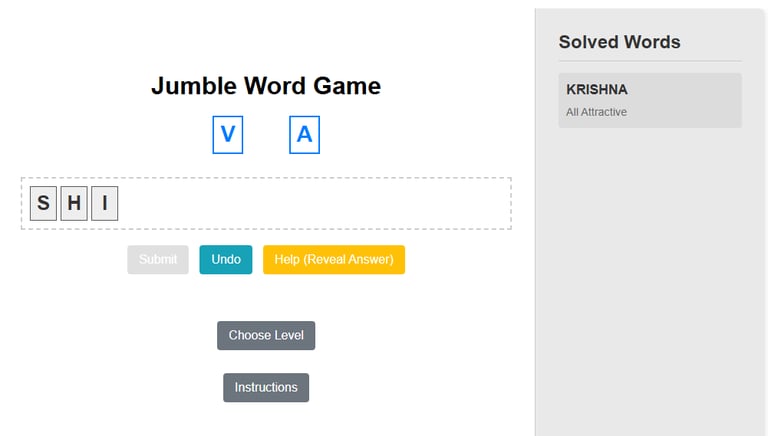
Task: Submit the current word
Action: [x=158, y=260]
